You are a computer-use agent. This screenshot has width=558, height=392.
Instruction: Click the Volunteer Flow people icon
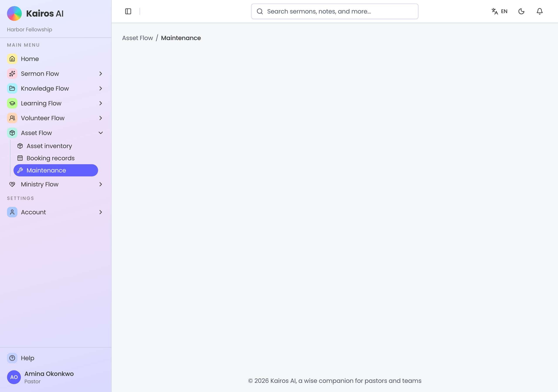(12, 118)
